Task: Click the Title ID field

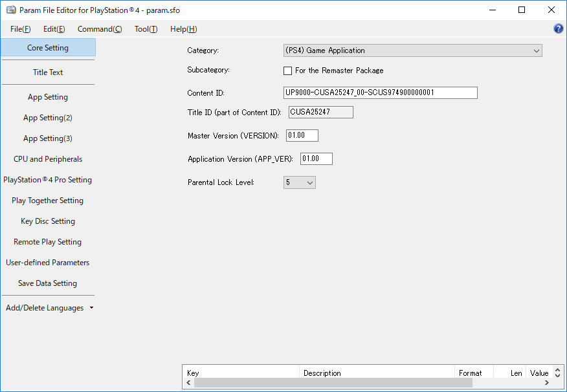Action: click(x=321, y=113)
